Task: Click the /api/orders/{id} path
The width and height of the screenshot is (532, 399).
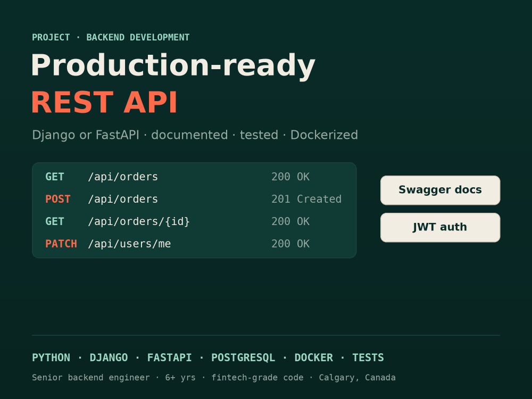Action: click(x=139, y=221)
